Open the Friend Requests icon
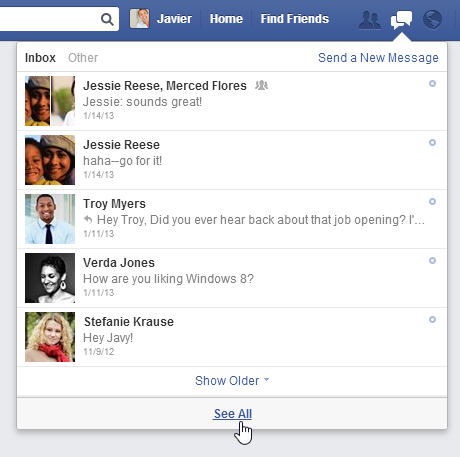This screenshot has width=460, height=457. click(x=370, y=20)
